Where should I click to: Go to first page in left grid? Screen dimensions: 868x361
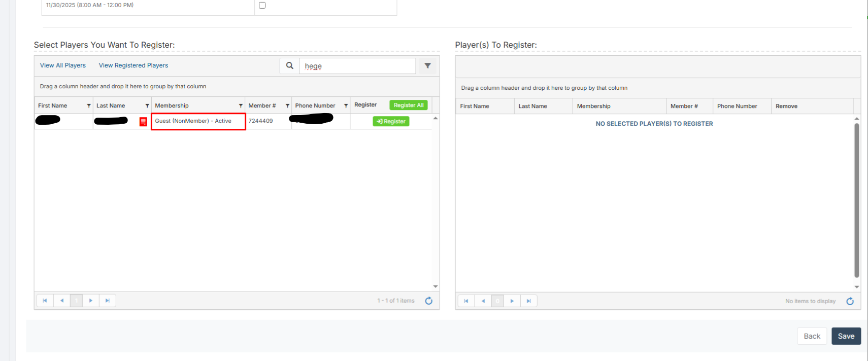point(45,301)
